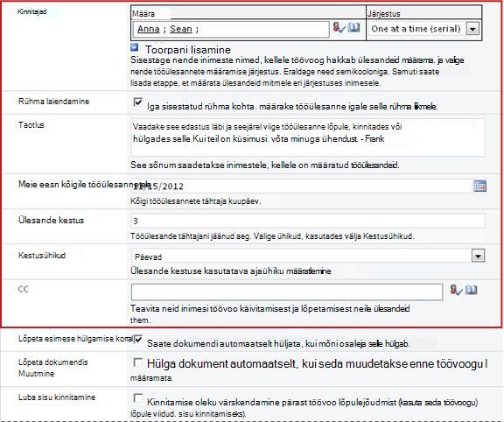Viewport: 504px width, 422px height.
Task: Click the 'Taotlus' label
Action: tap(31, 125)
